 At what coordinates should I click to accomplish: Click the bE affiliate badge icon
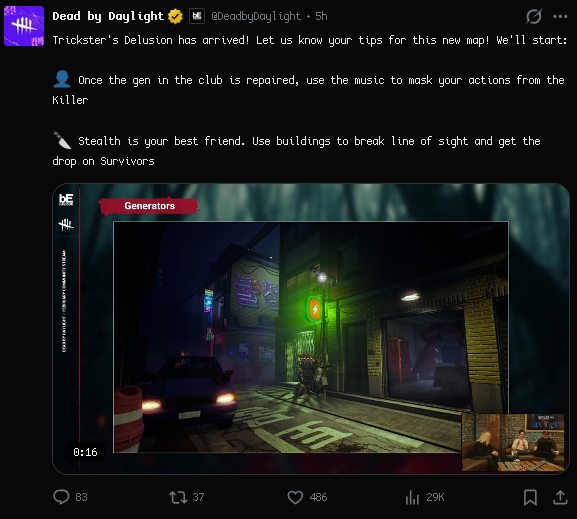(197, 16)
